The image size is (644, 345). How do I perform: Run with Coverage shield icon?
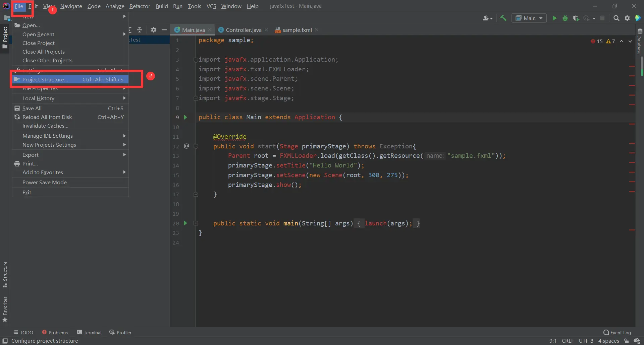[x=576, y=18]
